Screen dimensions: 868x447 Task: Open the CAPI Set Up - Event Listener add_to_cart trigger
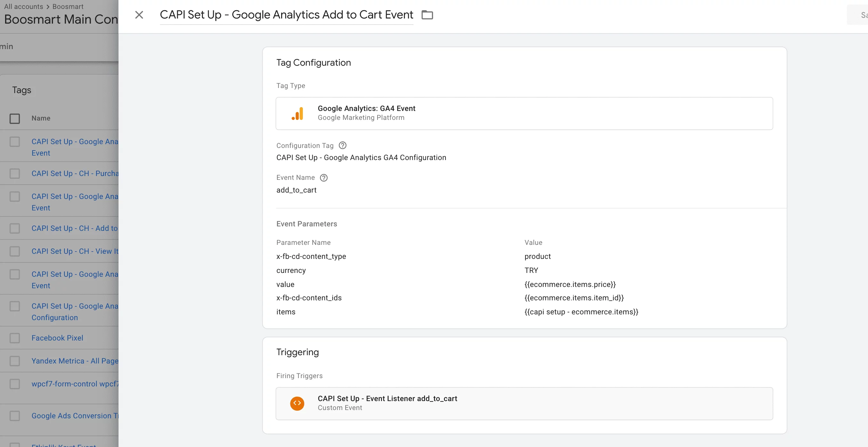pos(524,403)
